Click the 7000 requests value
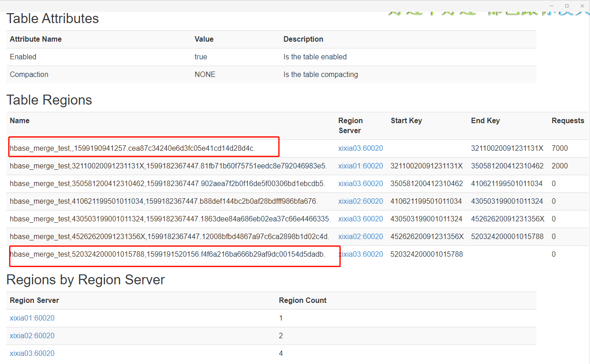Image resolution: width=590 pixels, height=364 pixels. point(560,148)
